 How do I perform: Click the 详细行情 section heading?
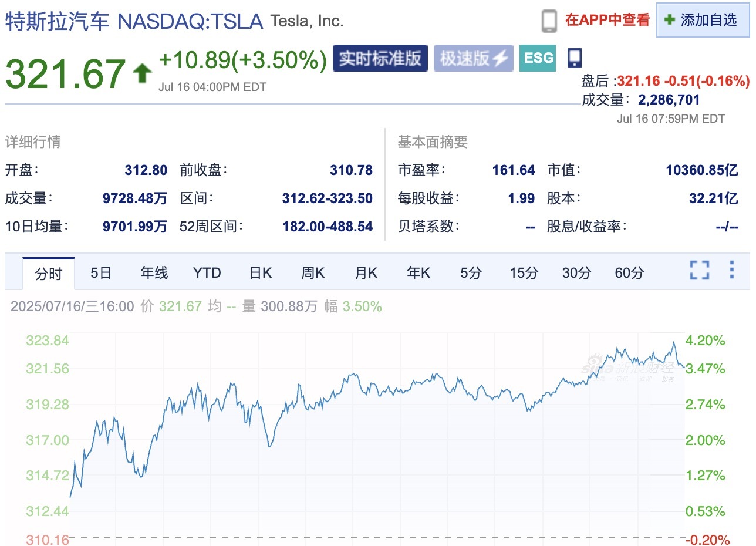pos(33,141)
